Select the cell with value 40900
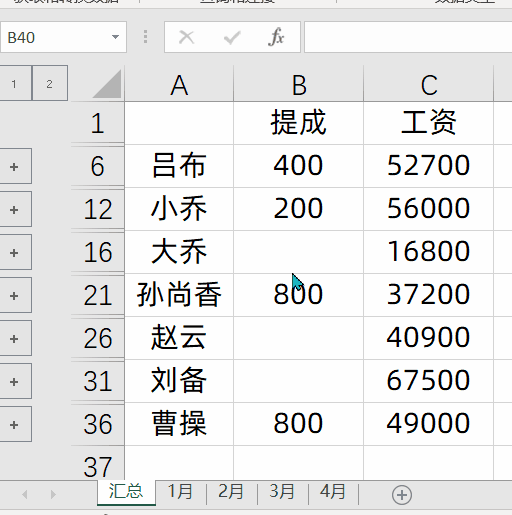Image resolution: width=512 pixels, height=515 pixels. coord(429,338)
